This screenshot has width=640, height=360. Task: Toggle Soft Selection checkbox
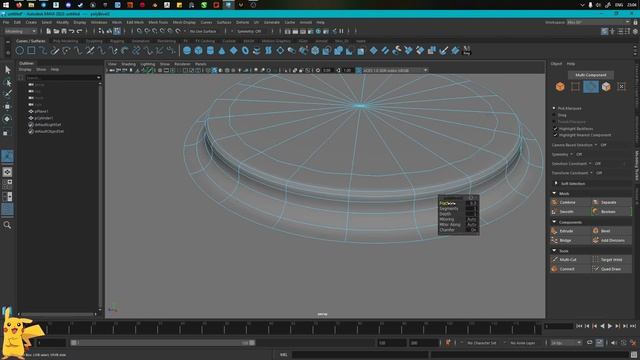tap(556, 184)
